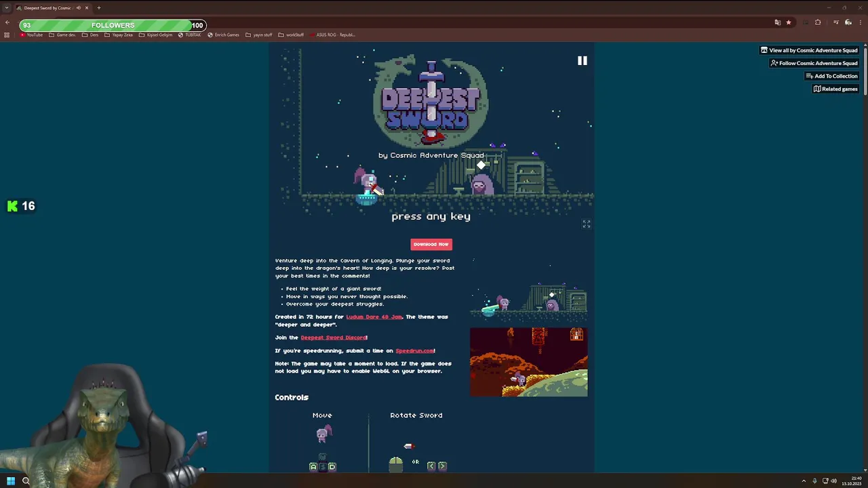Click the 'by Cosmic Adventure Squad' text
This screenshot has height=488, width=868.
[x=431, y=155]
